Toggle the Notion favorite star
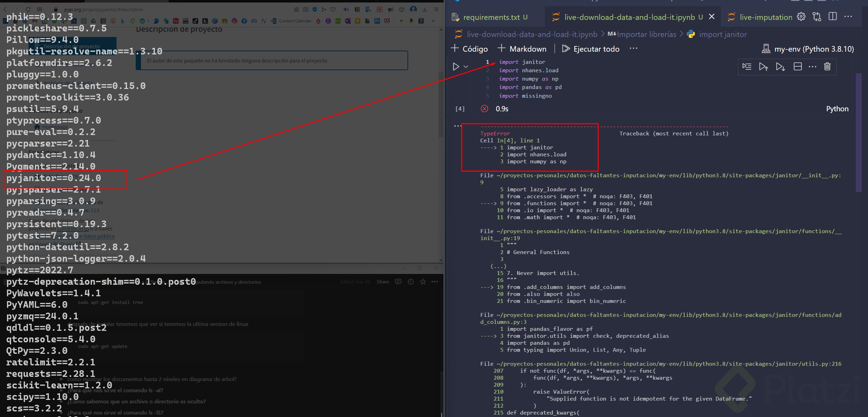Image resolution: width=868 pixels, height=417 pixels. [x=423, y=282]
